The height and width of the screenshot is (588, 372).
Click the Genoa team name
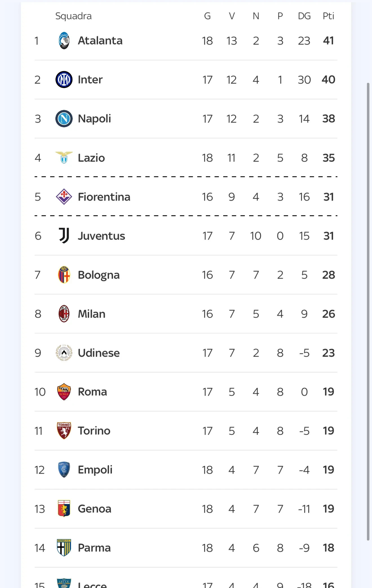pos(94,509)
